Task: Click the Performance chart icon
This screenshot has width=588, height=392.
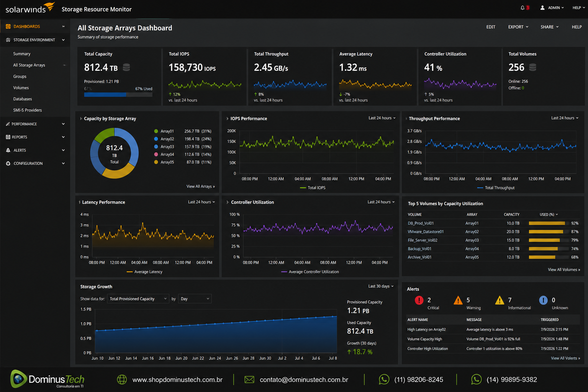Action: 8,124
